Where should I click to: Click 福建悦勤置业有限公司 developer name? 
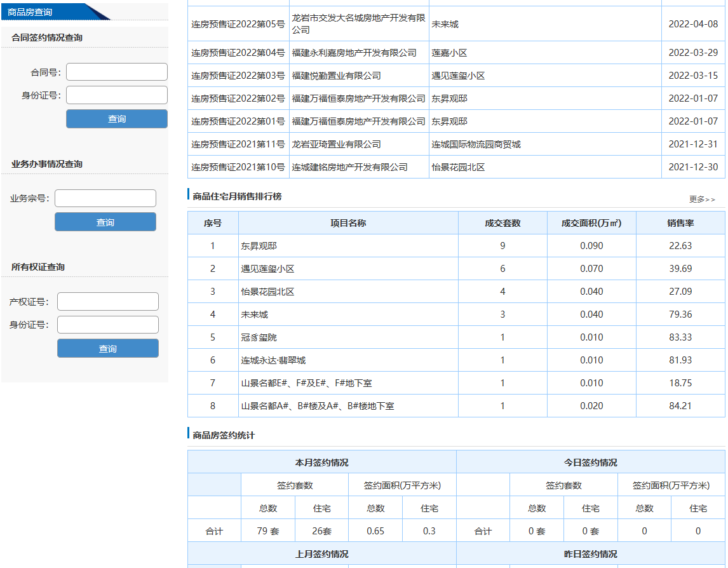coord(336,76)
